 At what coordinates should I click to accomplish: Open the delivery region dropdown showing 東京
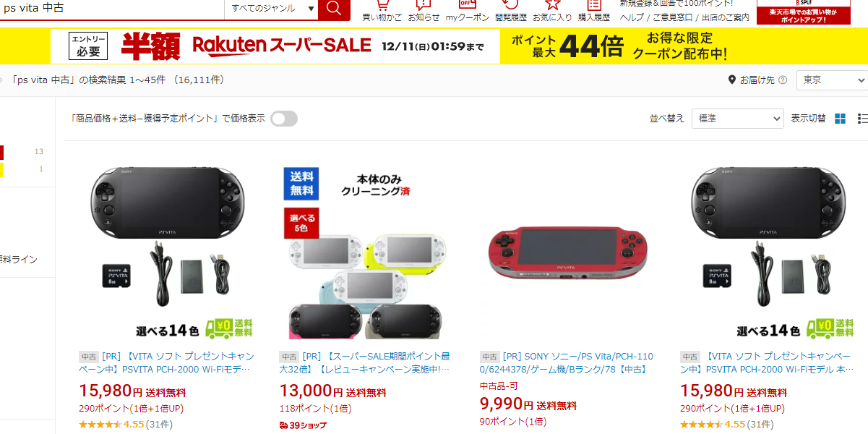click(x=832, y=80)
